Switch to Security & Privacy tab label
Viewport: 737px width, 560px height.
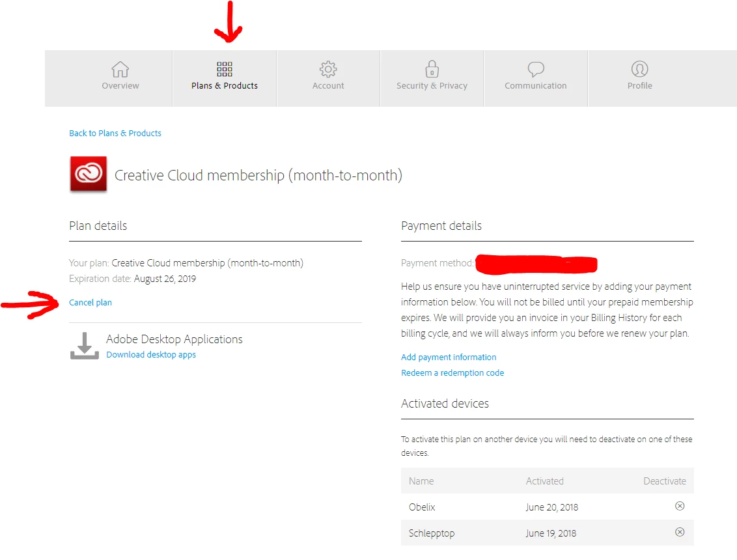[432, 85]
